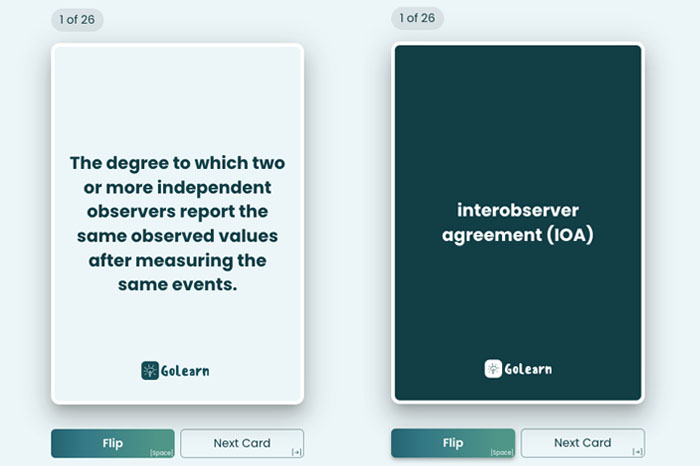
Task: Flip the light definition card
Action: (112, 443)
